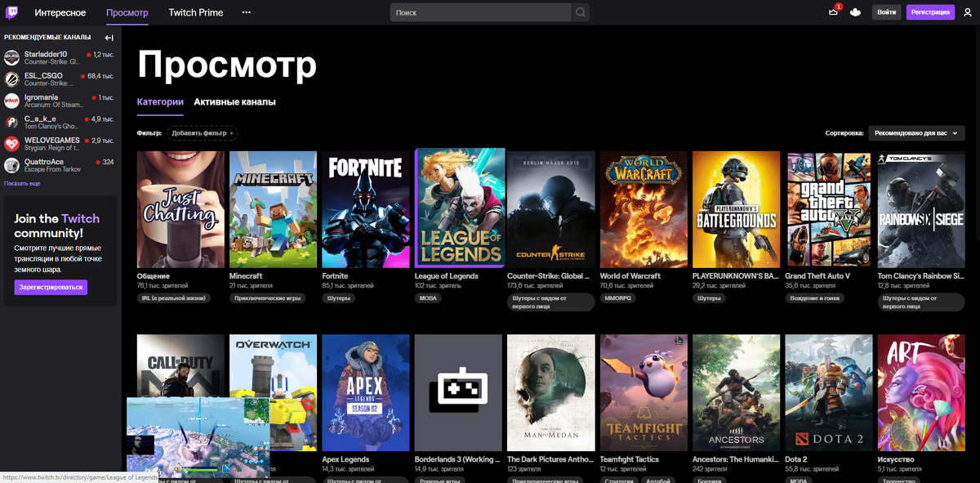Image resolution: width=980 pixels, height=483 pixels.
Task: Click the Шутеры tag under Fortnite
Action: 339,298
